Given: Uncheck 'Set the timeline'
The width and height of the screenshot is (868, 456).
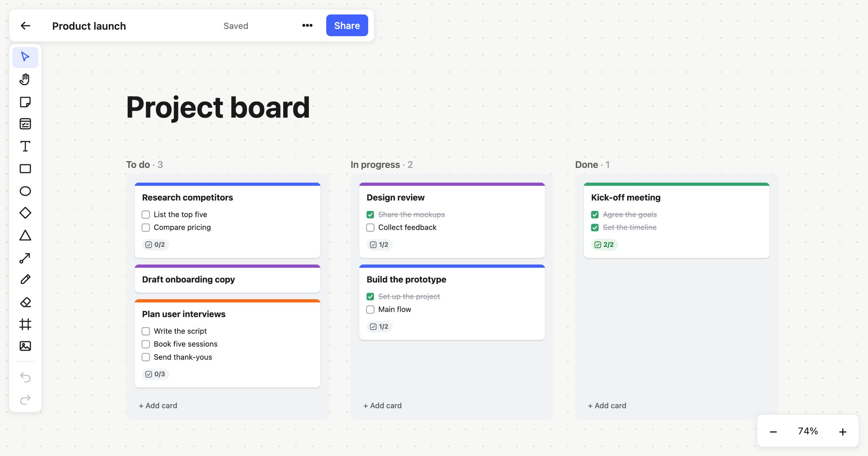Looking at the screenshot, I should click(595, 228).
